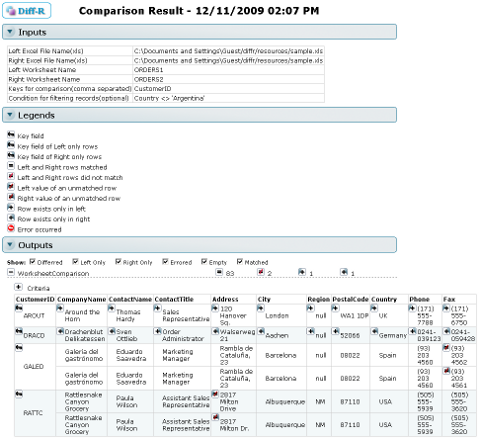
Task: Click the Address column header
Action: [225, 299]
